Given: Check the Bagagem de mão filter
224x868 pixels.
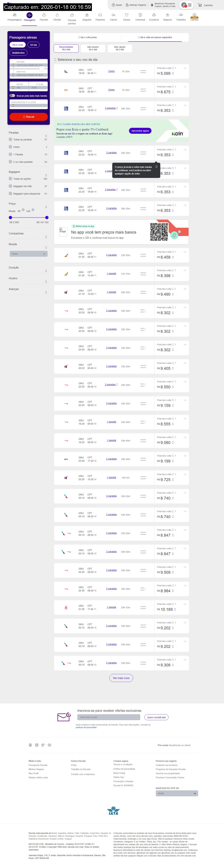Looking at the screenshot, I should (x=10, y=186).
